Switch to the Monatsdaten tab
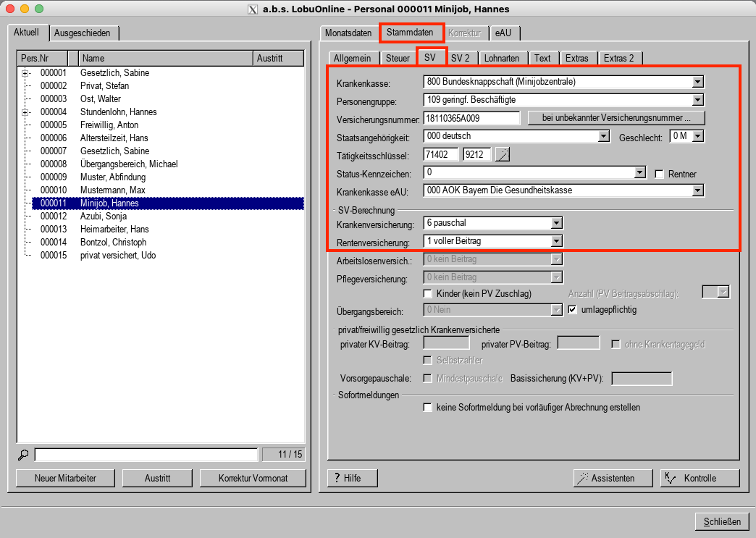This screenshot has height=538, width=756. coord(348,33)
